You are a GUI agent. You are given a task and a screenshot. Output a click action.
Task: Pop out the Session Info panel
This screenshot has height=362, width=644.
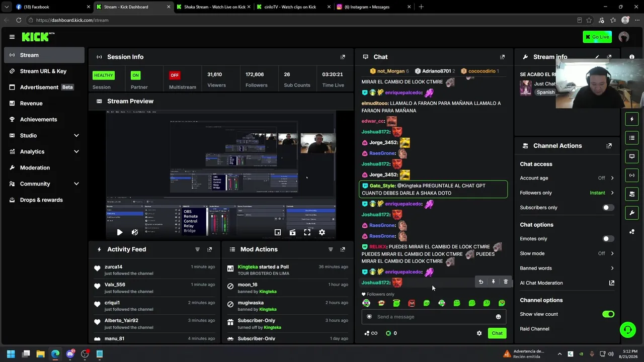343,57
